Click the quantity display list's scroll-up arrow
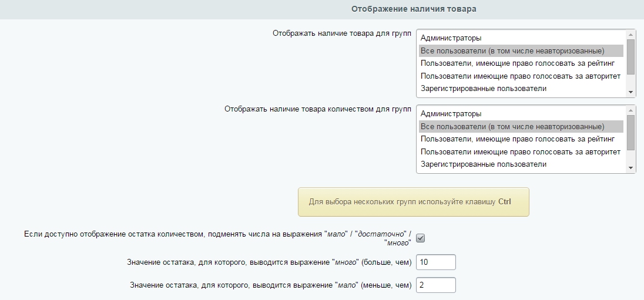 point(631,111)
